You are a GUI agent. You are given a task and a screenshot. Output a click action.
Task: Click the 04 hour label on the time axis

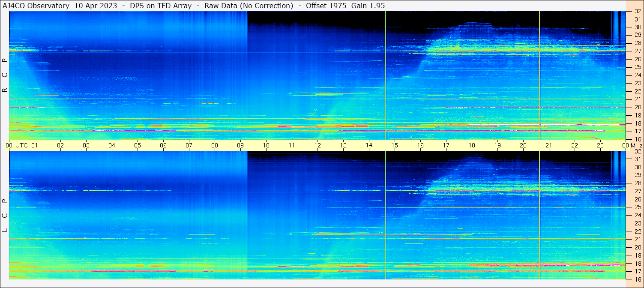pos(112,145)
